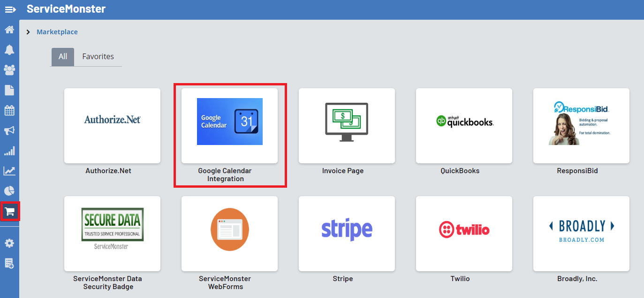Open the pie chart reports icon
Viewport: 644px width, 298px height.
9,191
